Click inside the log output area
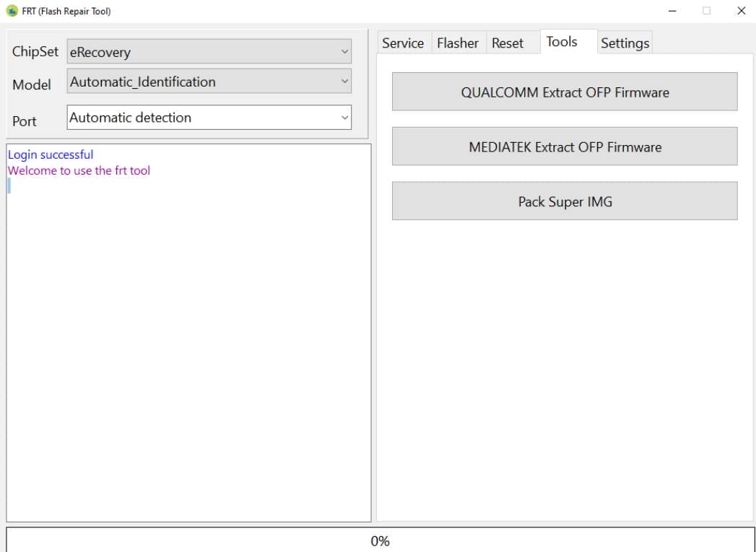 click(x=188, y=325)
